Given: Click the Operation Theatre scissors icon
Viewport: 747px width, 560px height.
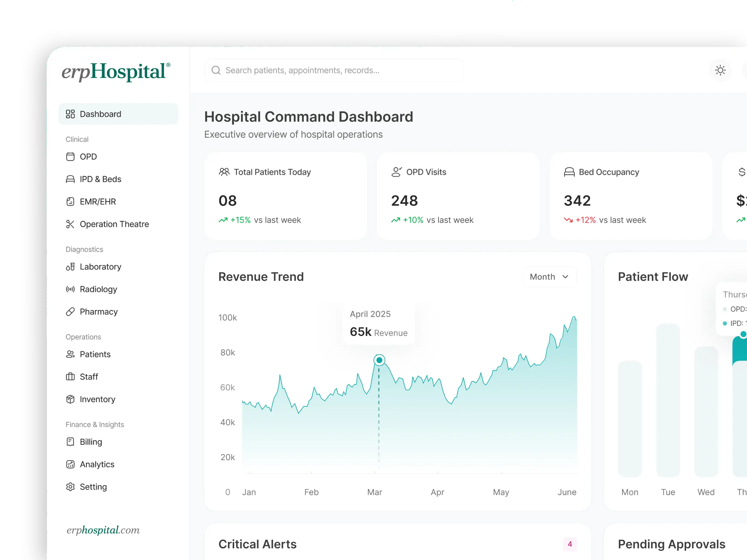Looking at the screenshot, I should click(x=70, y=224).
